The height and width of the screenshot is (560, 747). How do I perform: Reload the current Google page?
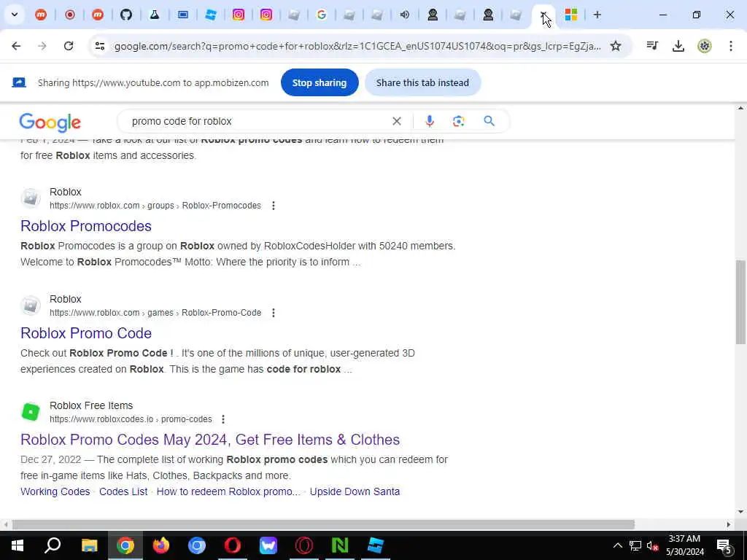point(69,46)
